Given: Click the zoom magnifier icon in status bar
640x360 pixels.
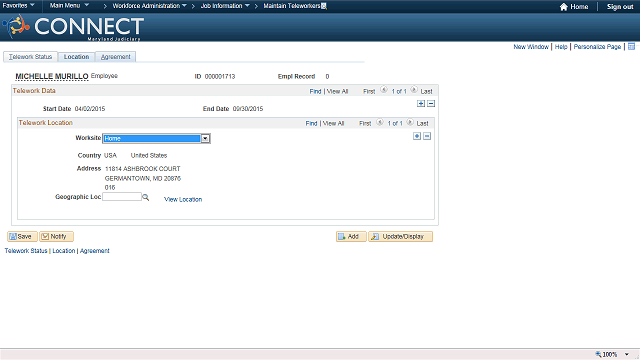Looking at the screenshot, I should [x=598, y=354].
